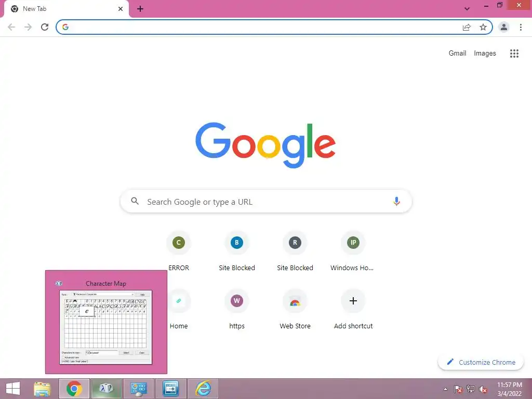532x399 pixels.
Task: Show hidden system tray icons
Action: [445, 389]
